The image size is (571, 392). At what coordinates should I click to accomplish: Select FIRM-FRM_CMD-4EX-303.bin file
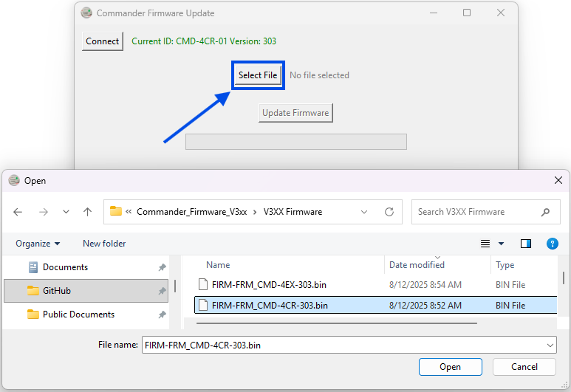(x=270, y=284)
